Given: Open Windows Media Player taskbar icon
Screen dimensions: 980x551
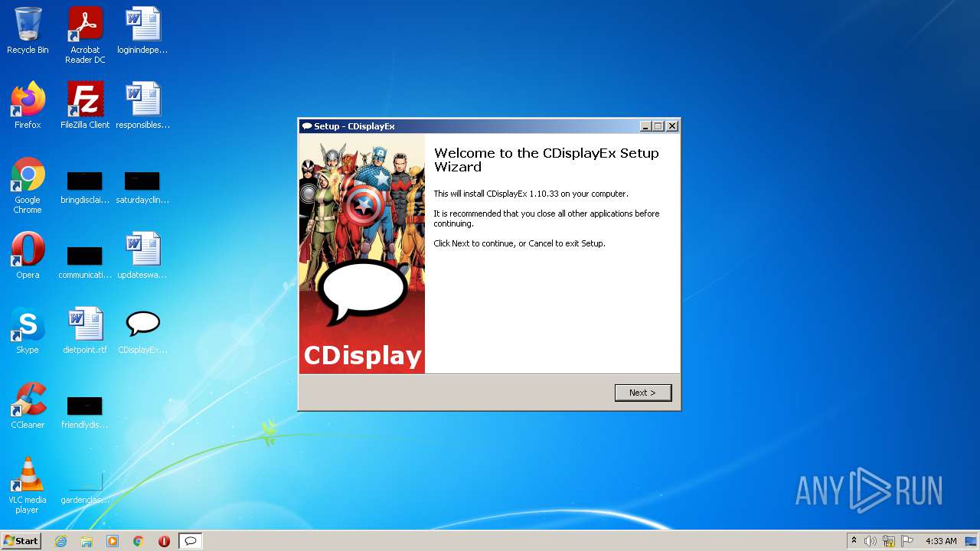Looking at the screenshot, I should (113, 541).
